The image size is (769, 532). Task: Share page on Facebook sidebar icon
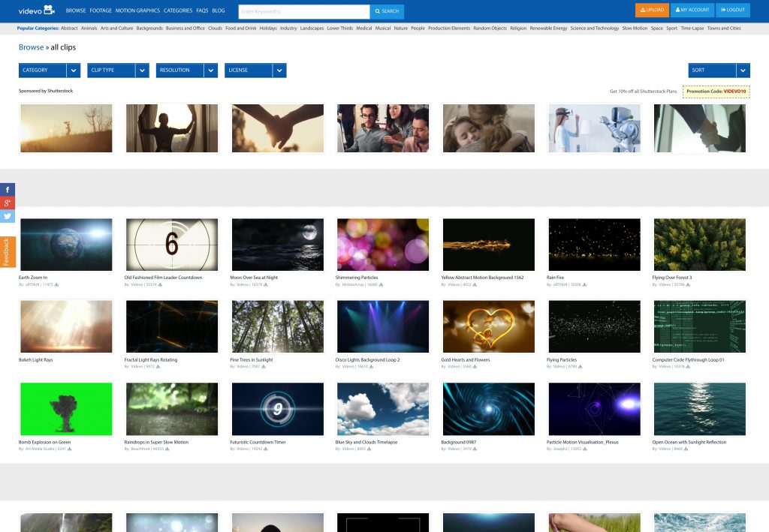click(8, 190)
